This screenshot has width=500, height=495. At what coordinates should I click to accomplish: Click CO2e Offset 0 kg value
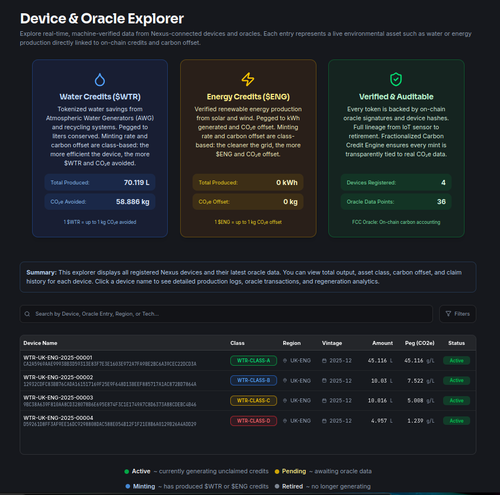tap(290, 202)
